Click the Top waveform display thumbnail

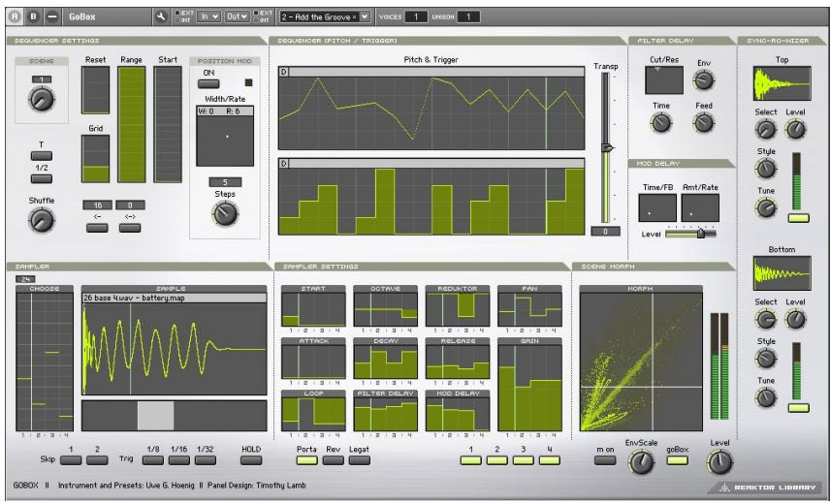(x=782, y=83)
